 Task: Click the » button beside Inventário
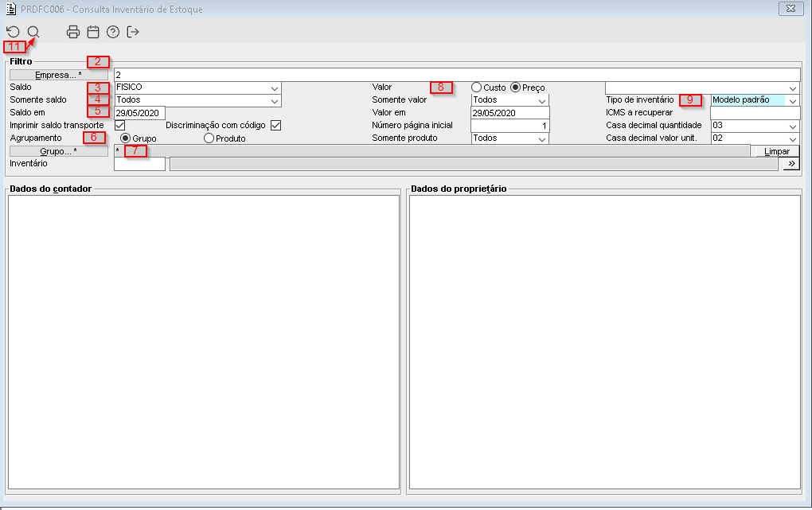click(x=791, y=164)
